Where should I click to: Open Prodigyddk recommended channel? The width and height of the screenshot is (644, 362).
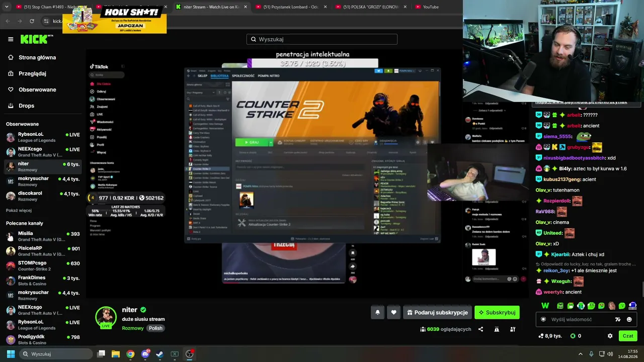tap(43, 339)
